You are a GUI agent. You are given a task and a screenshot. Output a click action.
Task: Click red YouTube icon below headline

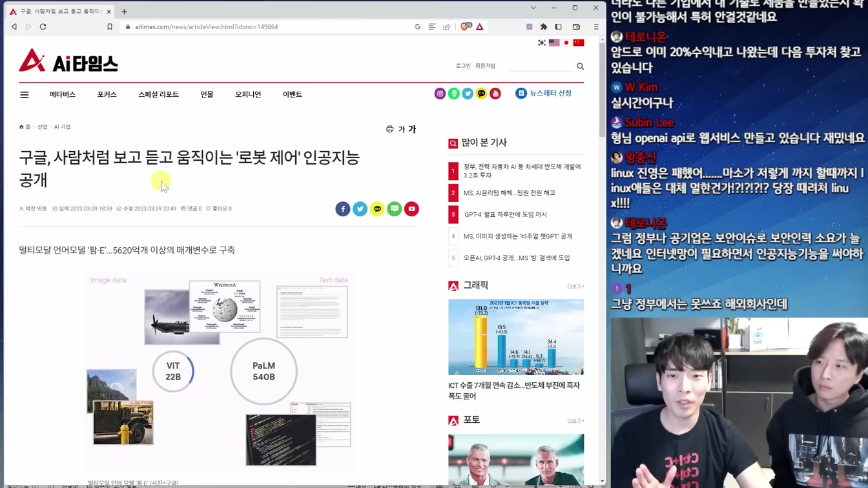point(411,209)
